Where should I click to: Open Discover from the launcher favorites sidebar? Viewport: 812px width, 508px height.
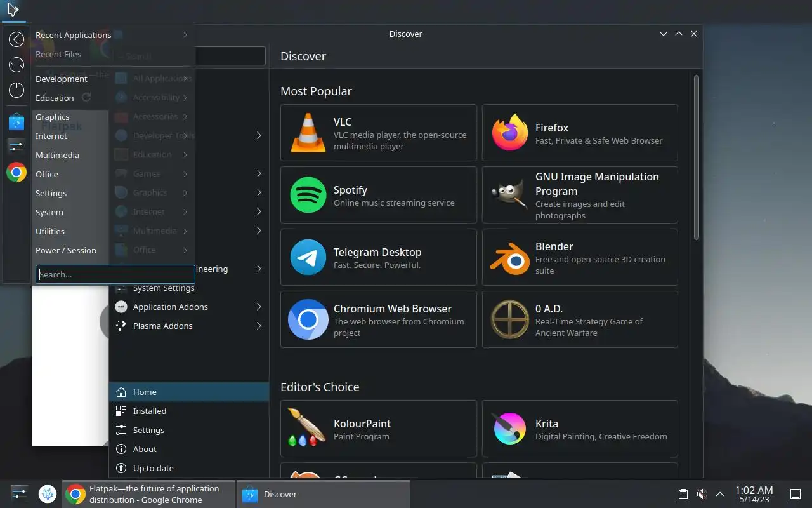(16, 122)
